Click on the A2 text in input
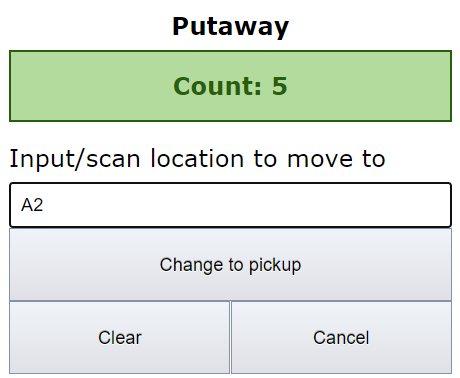The image size is (460, 378). pos(32,205)
